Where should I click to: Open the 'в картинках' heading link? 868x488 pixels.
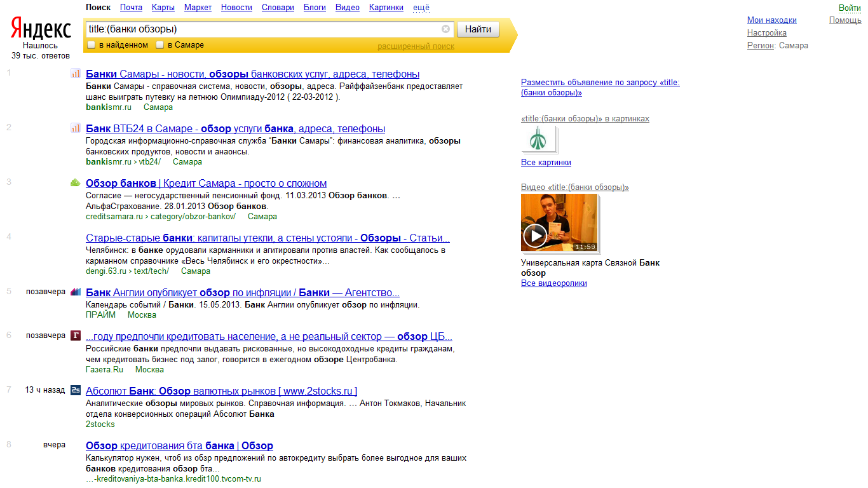pyautogui.click(x=585, y=119)
